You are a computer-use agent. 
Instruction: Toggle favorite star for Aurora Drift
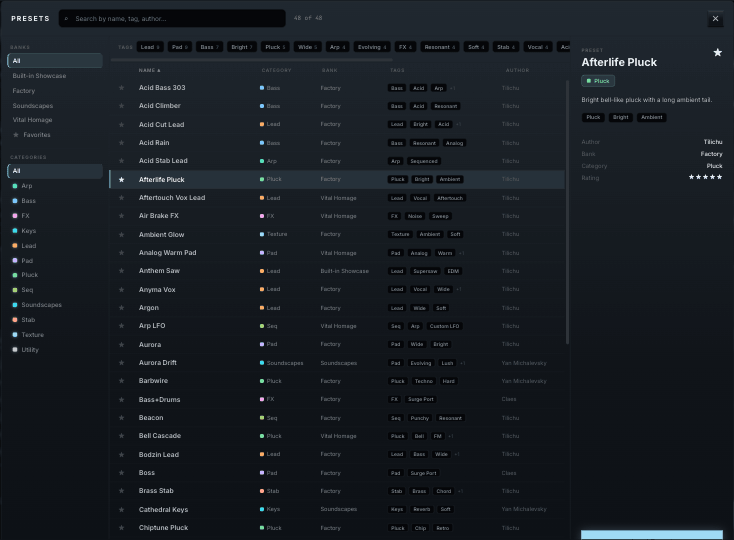(122, 363)
